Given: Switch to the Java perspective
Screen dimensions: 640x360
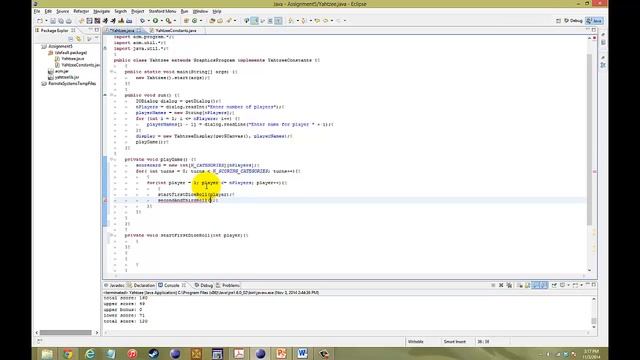Looking at the screenshot, I should tap(595, 21).
